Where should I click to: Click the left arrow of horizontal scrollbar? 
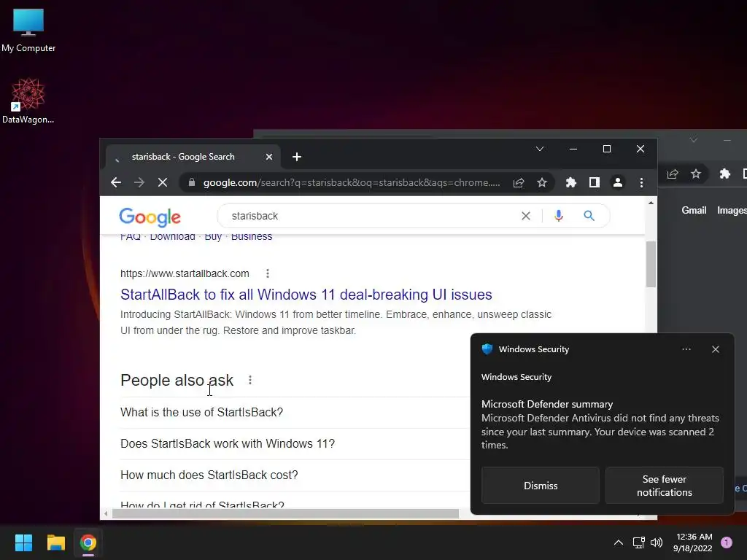106,514
